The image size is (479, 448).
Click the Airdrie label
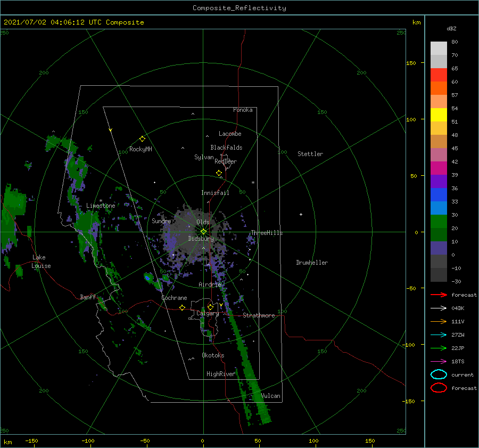point(210,284)
